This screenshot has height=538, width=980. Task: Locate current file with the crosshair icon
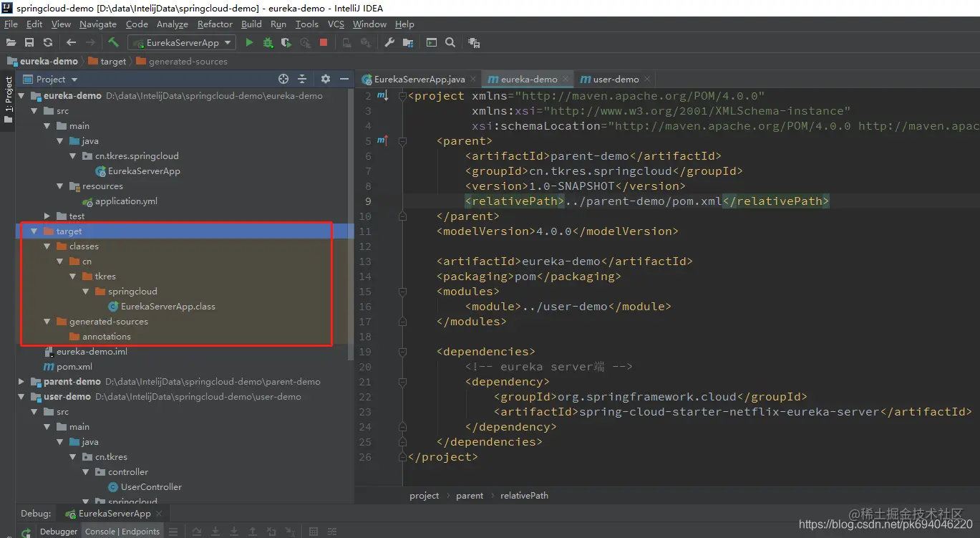pos(283,79)
